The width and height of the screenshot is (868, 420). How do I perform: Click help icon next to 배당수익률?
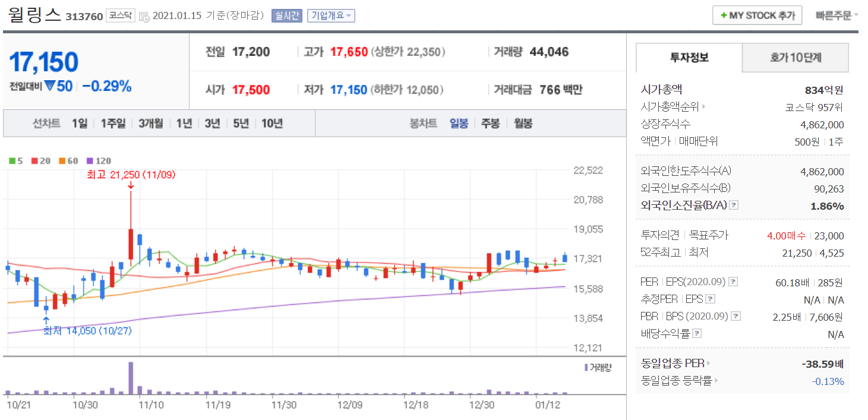[697, 334]
